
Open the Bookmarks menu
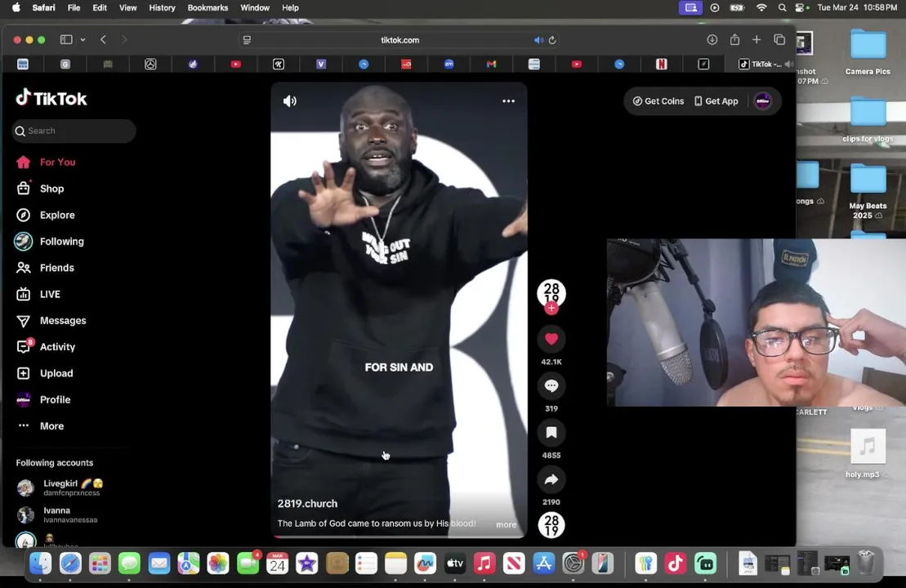208,7
